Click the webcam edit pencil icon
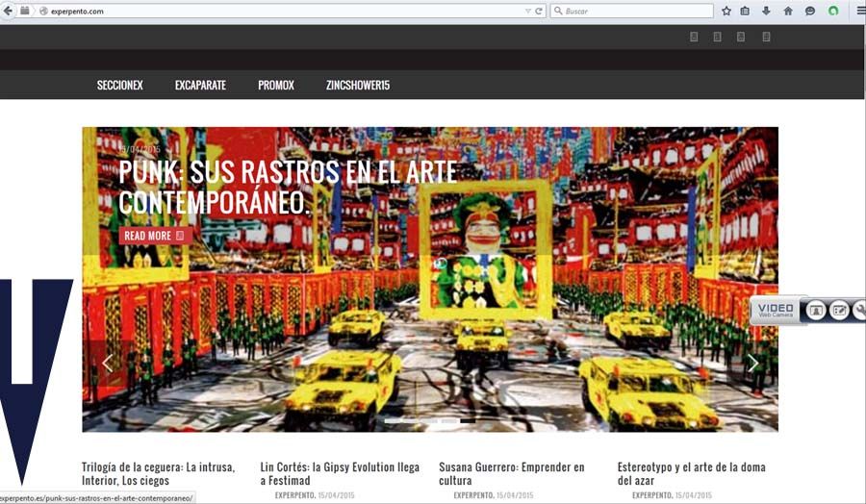This screenshot has width=866, height=504. point(839,311)
